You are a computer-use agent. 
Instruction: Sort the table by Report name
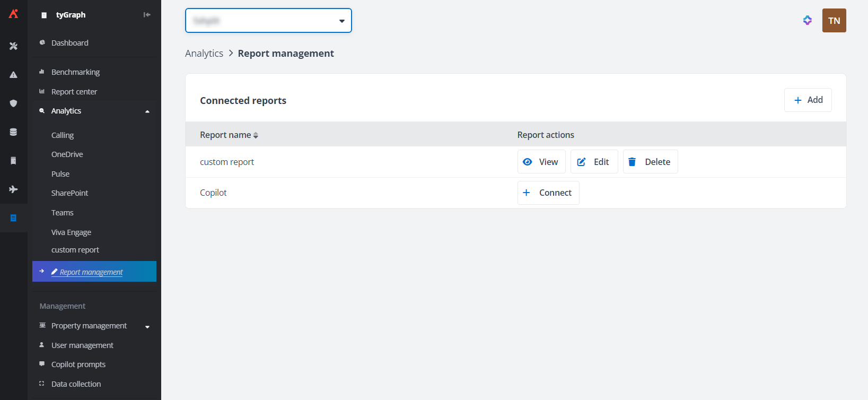[256, 135]
